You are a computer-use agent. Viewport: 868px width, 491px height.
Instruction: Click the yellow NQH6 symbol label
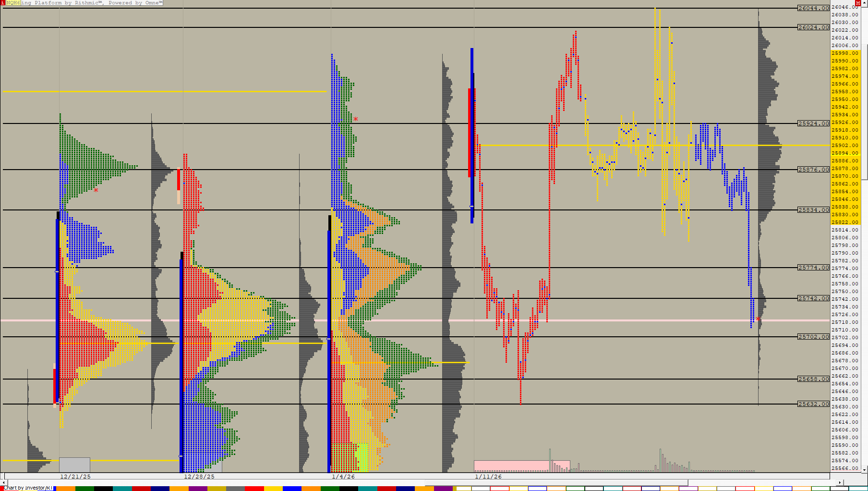(13, 3)
